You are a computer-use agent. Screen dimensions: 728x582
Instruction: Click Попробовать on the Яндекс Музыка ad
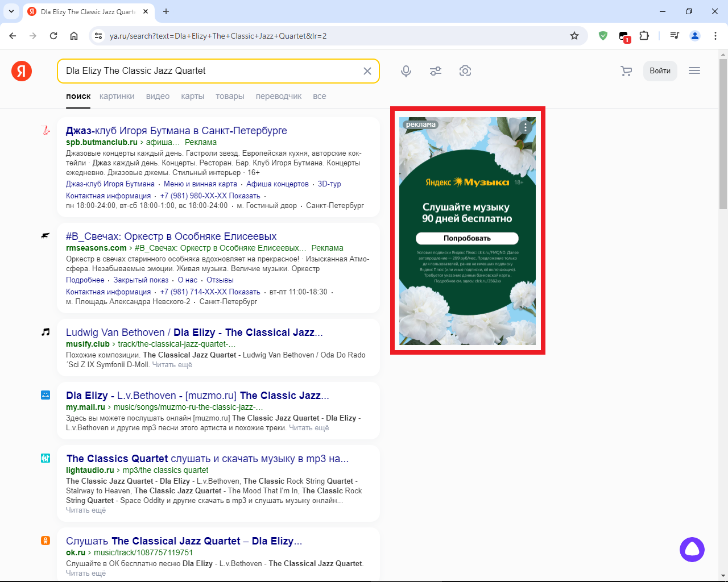point(467,238)
